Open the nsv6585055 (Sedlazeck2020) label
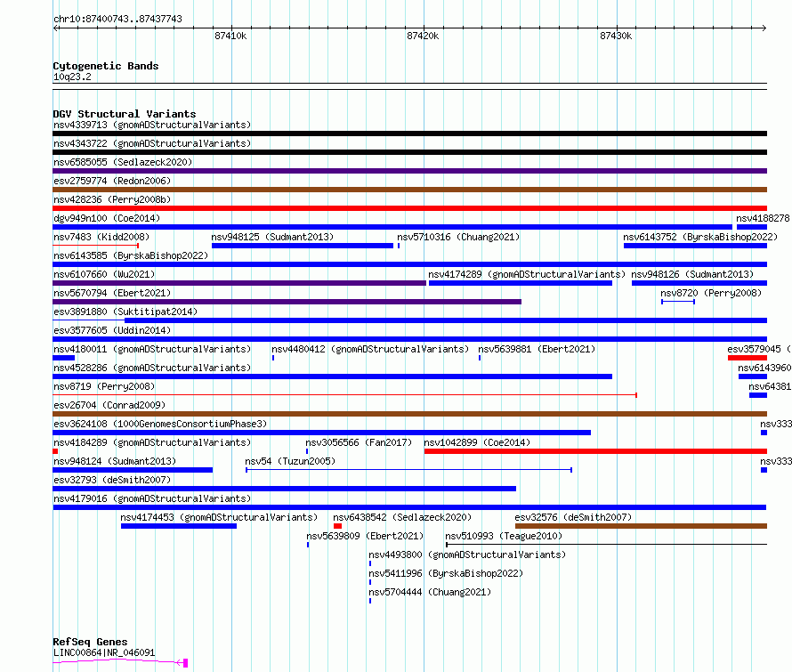792x672 pixels. coord(123,162)
